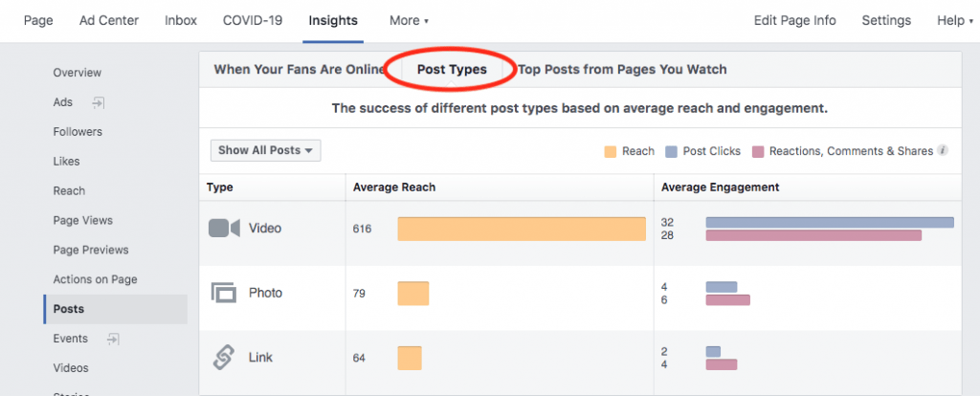Switch to the Post Types tab
980x396 pixels.
452,69
